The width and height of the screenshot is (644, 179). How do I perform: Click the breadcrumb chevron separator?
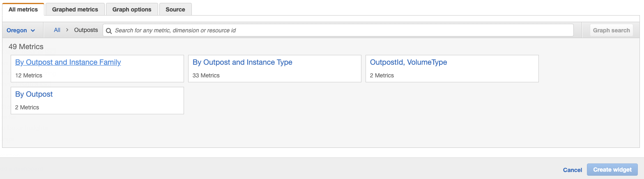67,30
